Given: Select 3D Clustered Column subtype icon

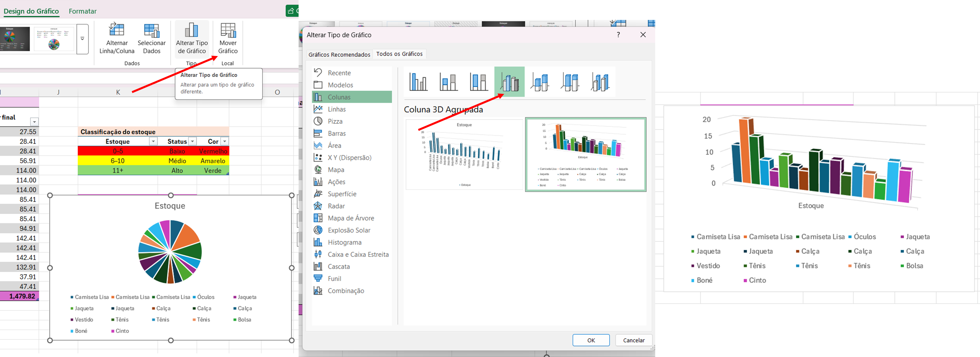Looking at the screenshot, I should 509,82.
